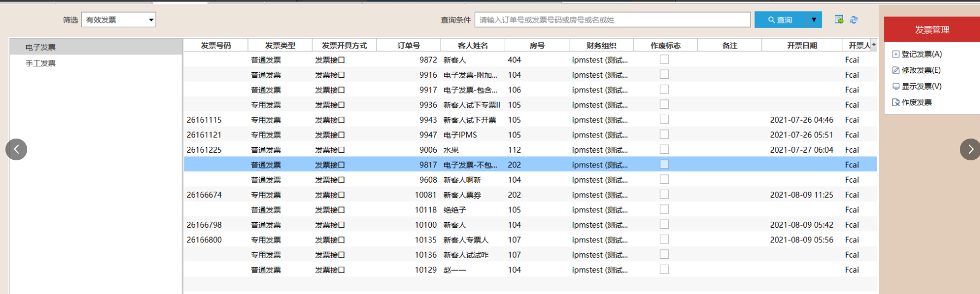Click the 作废发票 void icon
Viewport: 980px width, 294px height.
coord(895,102)
